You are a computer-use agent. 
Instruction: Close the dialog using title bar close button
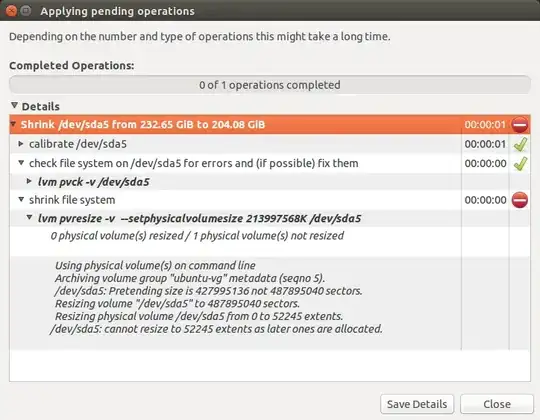pos(11,11)
